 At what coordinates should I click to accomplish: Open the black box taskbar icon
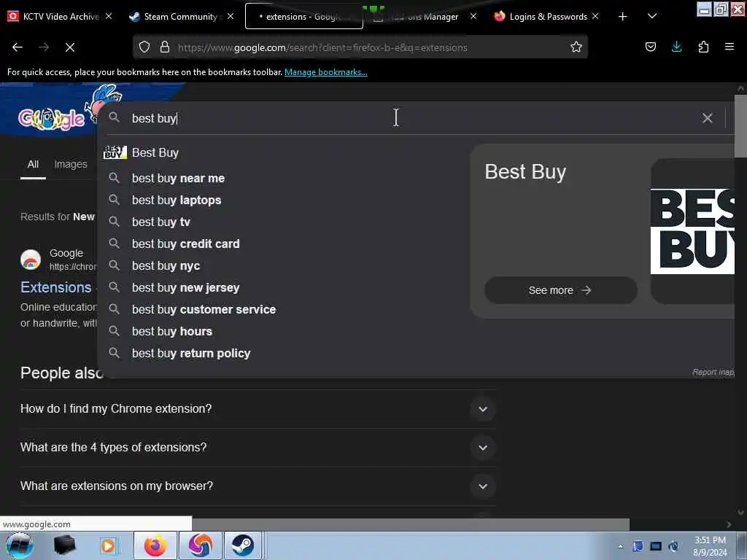(x=65, y=545)
